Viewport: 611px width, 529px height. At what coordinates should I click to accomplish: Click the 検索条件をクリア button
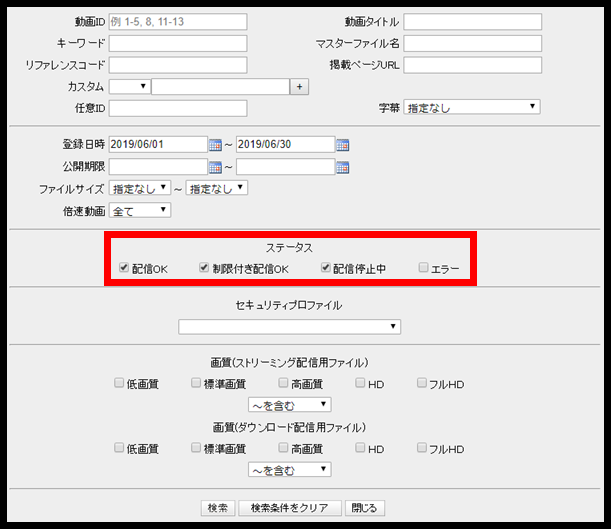coord(290,508)
